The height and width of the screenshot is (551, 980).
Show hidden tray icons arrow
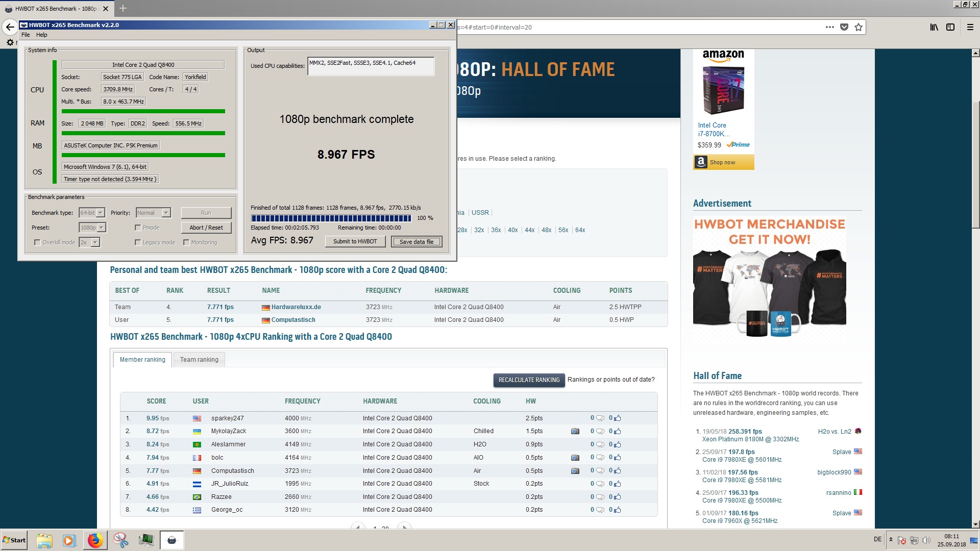[x=891, y=540]
